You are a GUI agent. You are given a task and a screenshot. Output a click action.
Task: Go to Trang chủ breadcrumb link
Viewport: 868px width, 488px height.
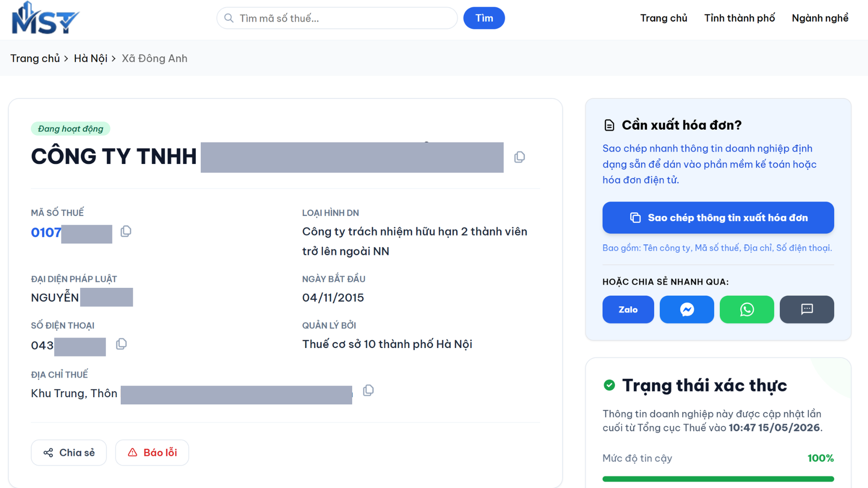pyautogui.click(x=35, y=58)
